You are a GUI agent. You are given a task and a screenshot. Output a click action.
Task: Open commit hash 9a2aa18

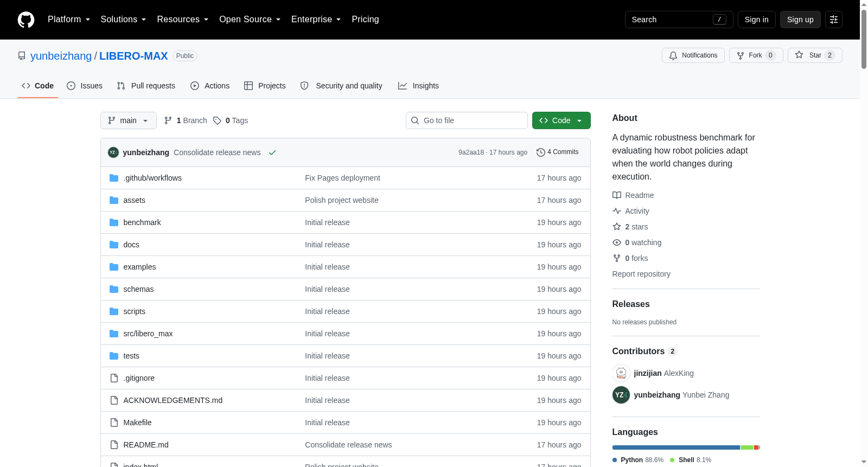point(471,152)
